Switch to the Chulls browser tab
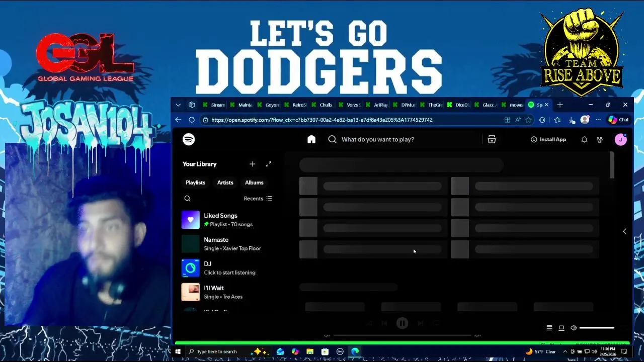The width and height of the screenshot is (644, 362). click(x=323, y=105)
